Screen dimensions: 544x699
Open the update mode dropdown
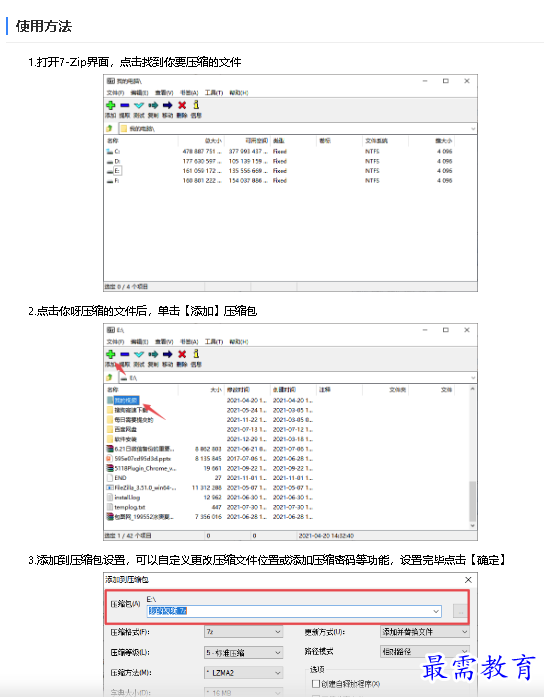(425, 632)
